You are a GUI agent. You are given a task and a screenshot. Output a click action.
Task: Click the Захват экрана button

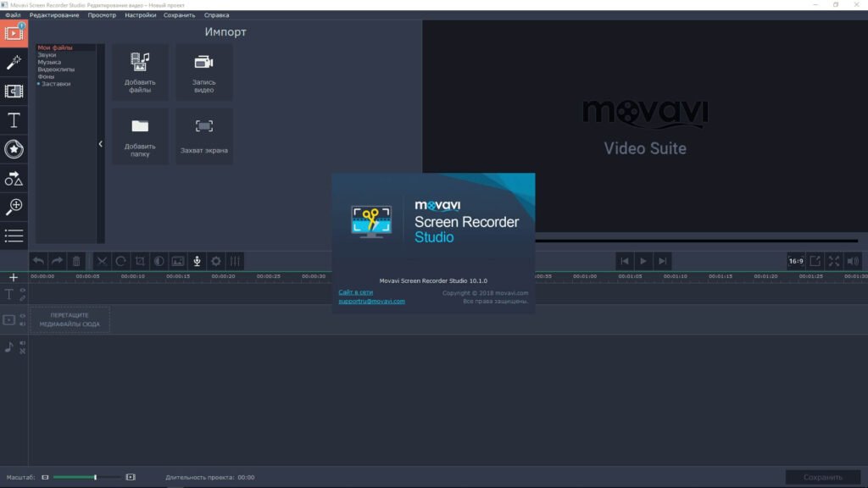click(x=204, y=136)
